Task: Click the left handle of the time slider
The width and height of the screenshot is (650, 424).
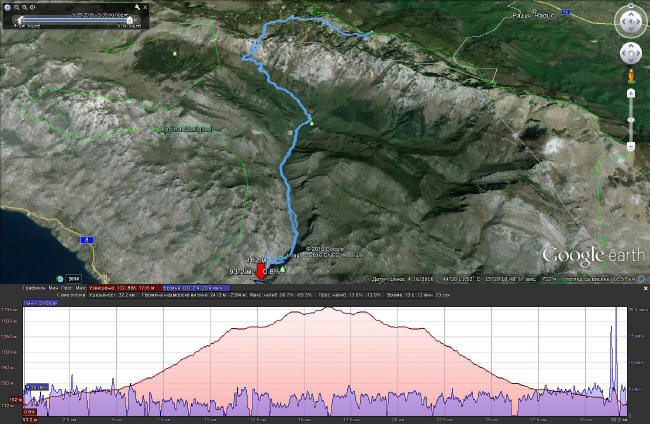Action: pyautogui.click(x=21, y=20)
